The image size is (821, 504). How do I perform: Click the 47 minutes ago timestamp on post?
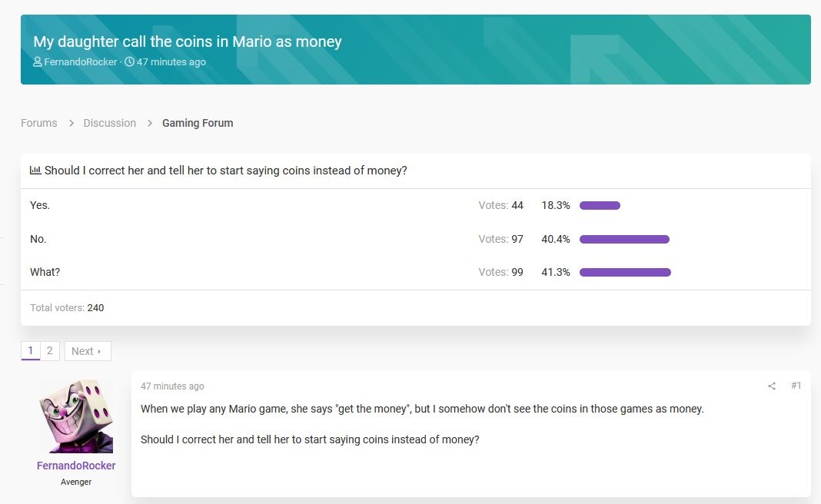(172, 386)
